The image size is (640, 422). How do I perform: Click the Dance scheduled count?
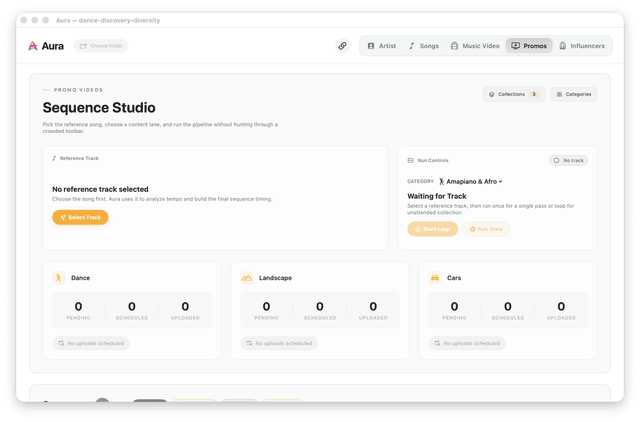click(x=132, y=306)
